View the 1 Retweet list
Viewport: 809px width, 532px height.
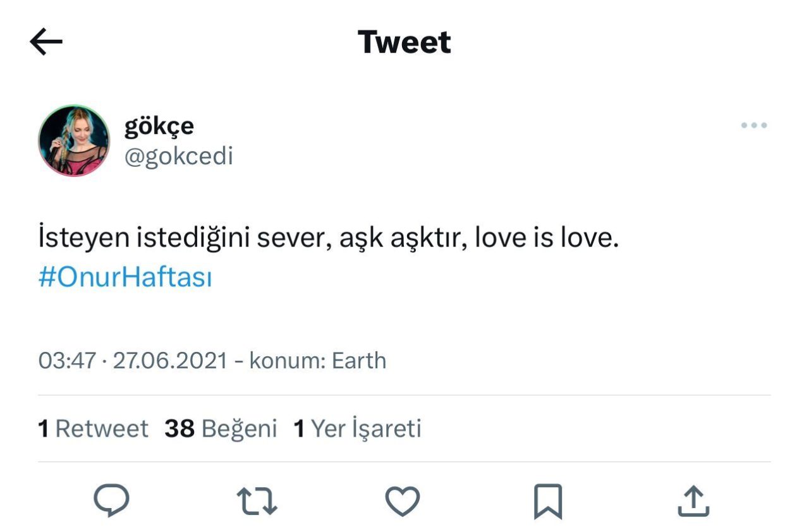pos(93,428)
